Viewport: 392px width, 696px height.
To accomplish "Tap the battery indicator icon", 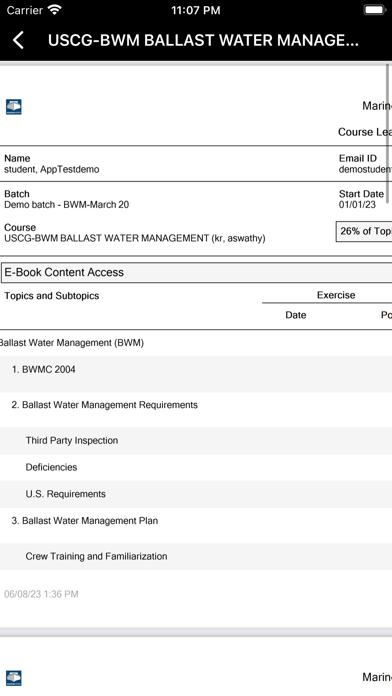I will point(374,10).
